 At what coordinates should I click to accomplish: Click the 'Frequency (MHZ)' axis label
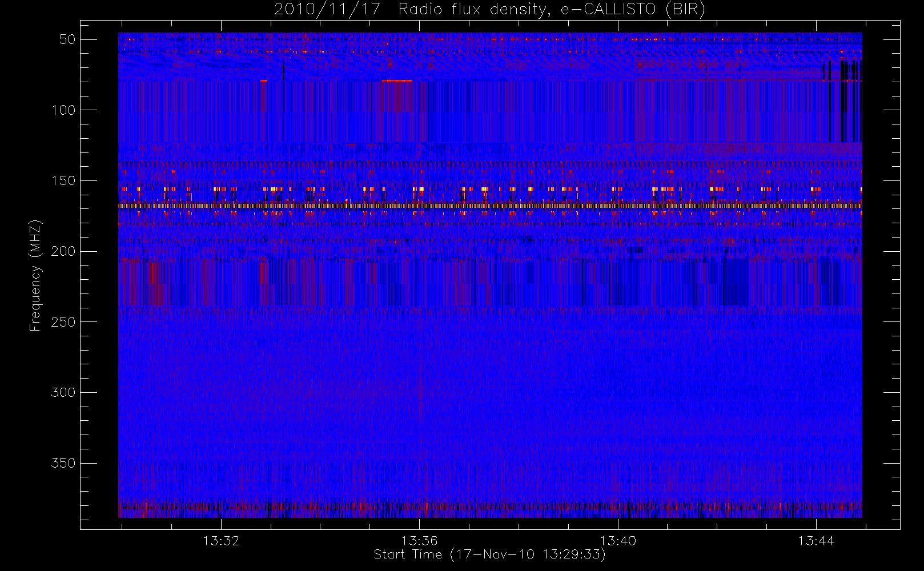tap(35, 275)
